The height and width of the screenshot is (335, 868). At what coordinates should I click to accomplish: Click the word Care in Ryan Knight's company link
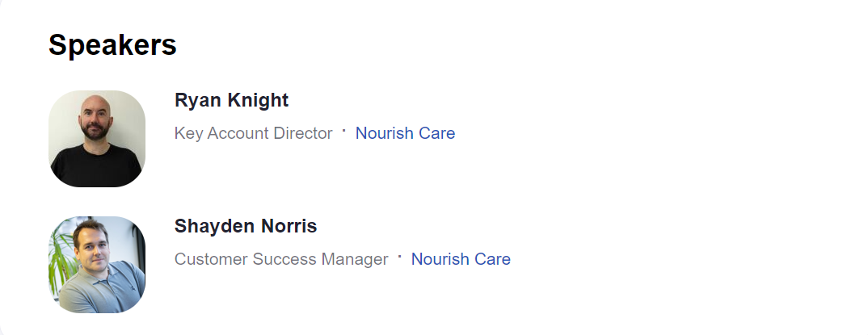436,133
